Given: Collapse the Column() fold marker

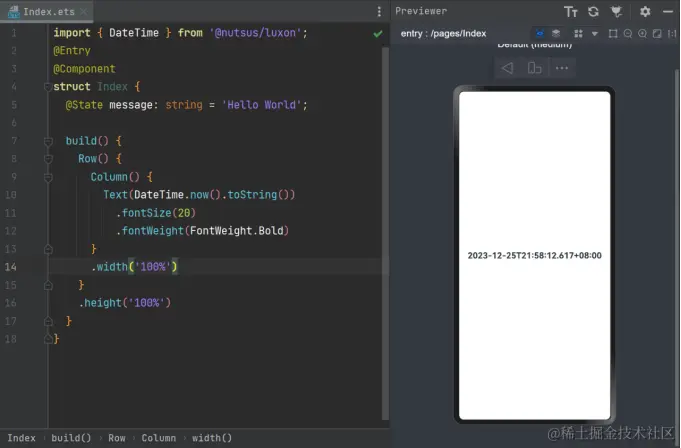Looking at the screenshot, I should pos(48,177).
